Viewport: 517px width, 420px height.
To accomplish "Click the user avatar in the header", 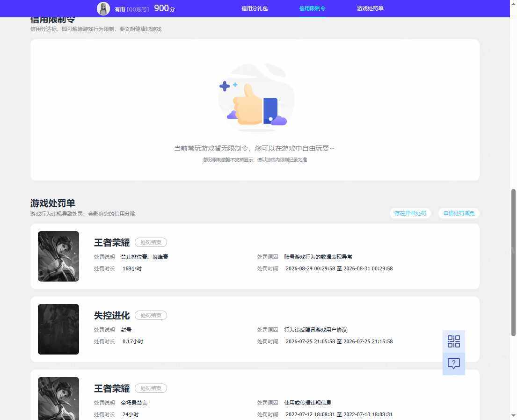I will click(x=103, y=8).
